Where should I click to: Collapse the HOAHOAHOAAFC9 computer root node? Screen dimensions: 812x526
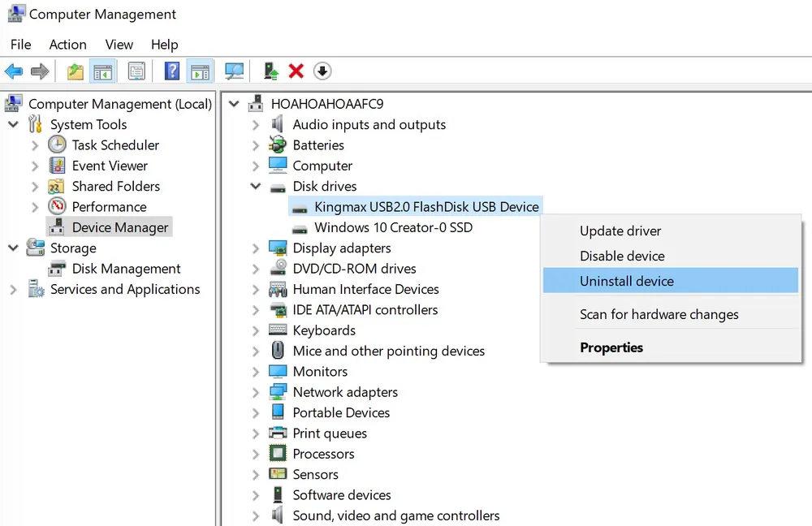click(234, 104)
